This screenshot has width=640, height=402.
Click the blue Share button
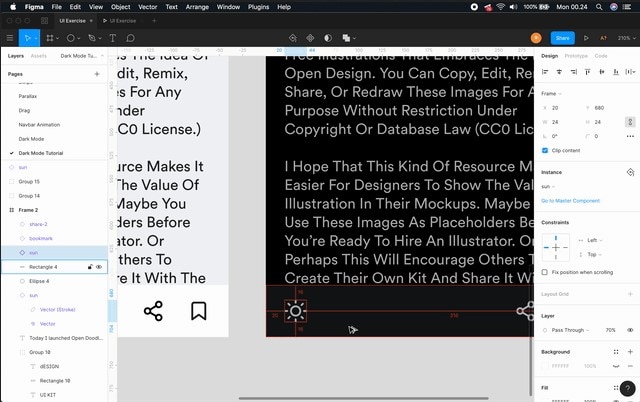[562, 38]
